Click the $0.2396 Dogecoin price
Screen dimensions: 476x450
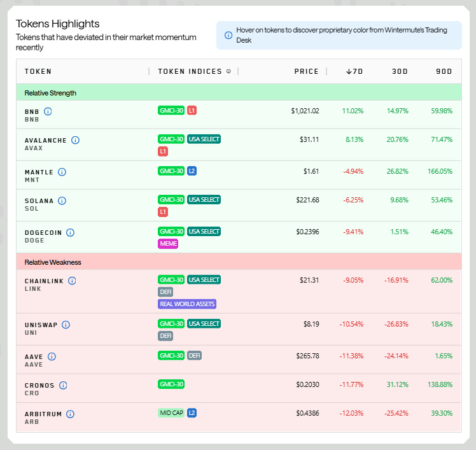307,232
